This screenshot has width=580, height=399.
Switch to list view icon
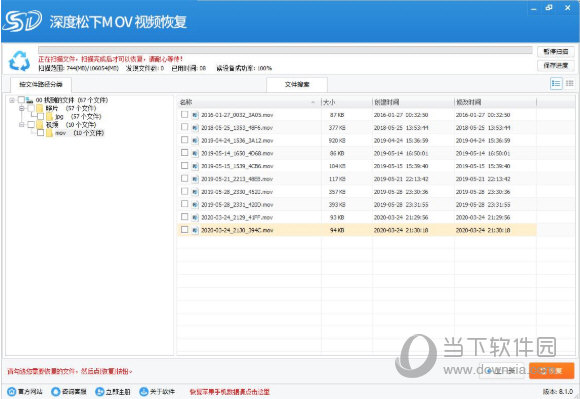tap(556, 84)
